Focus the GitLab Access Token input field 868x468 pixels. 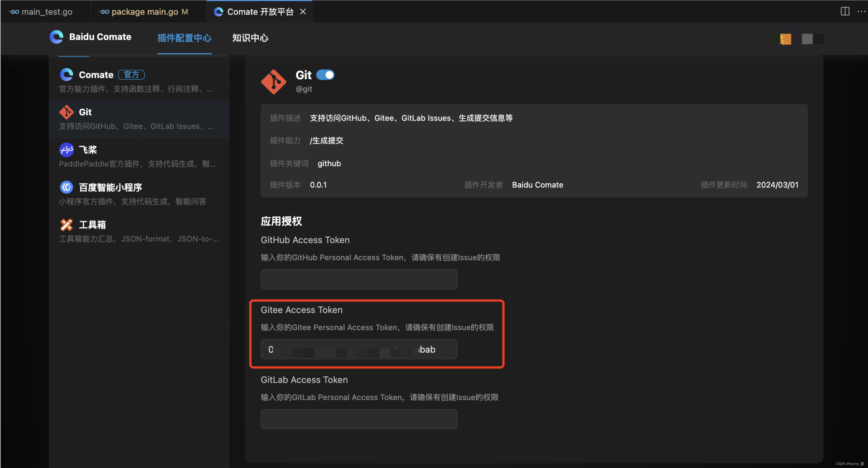(x=359, y=419)
